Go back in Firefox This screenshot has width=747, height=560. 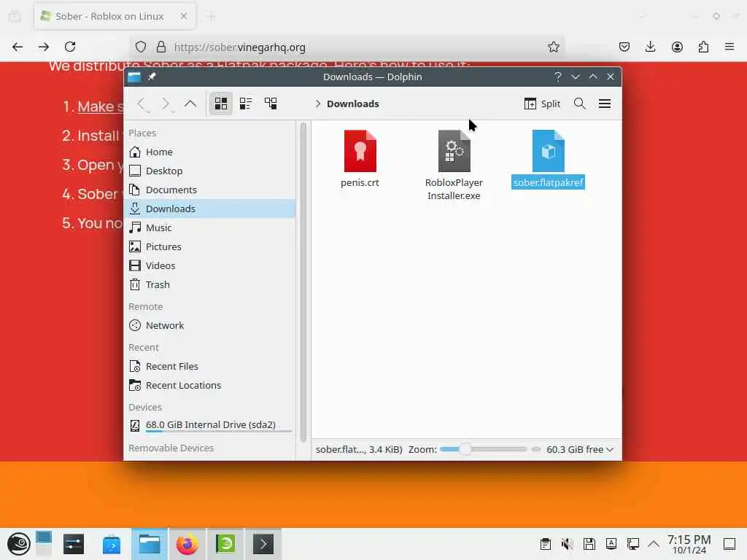tap(18, 47)
